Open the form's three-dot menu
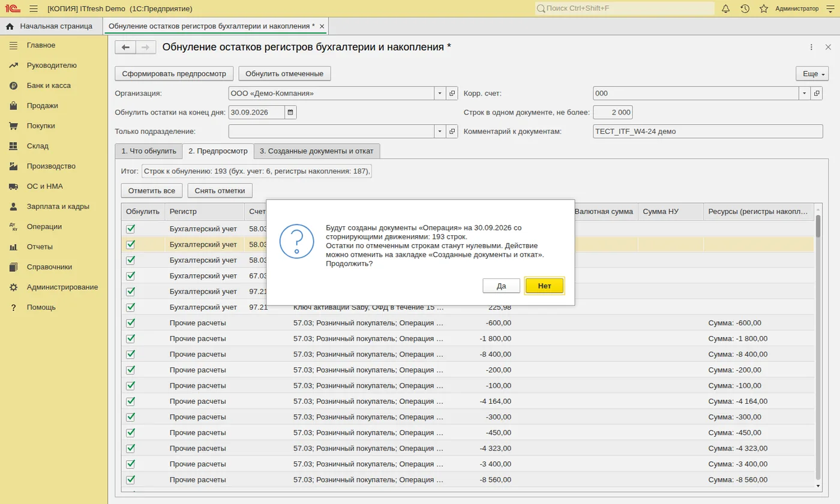This screenshot has width=840, height=504. coord(811,47)
